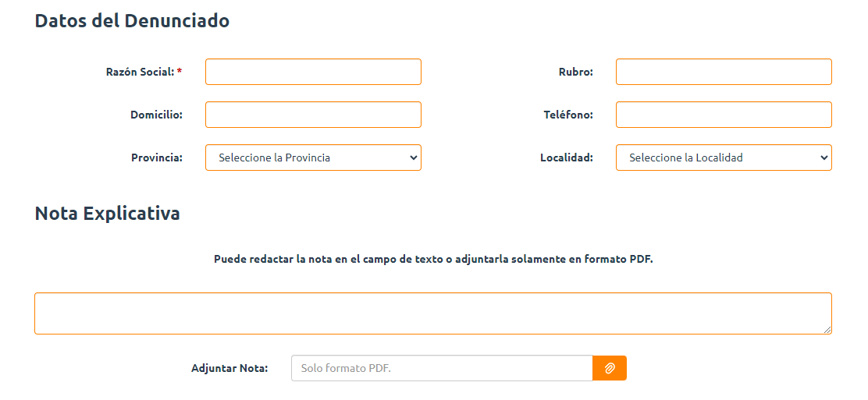Image resolution: width=868 pixels, height=400 pixels.
Task: Click the orange paperclip attach button
Action: pos(610,368)
